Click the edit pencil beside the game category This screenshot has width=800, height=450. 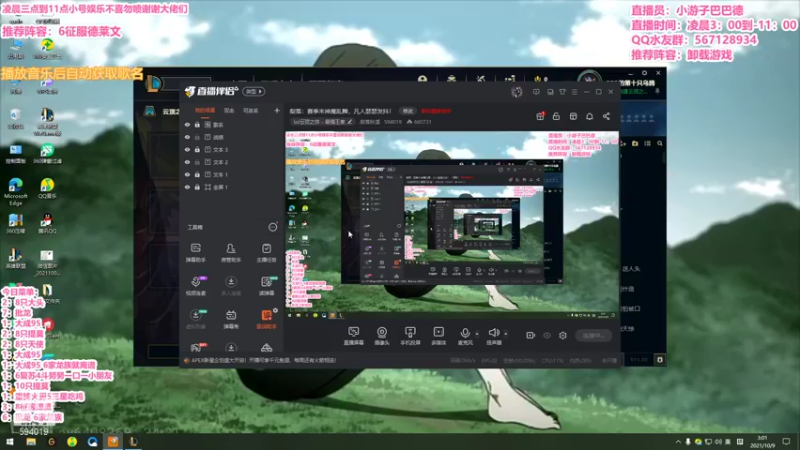pos(349,122)
